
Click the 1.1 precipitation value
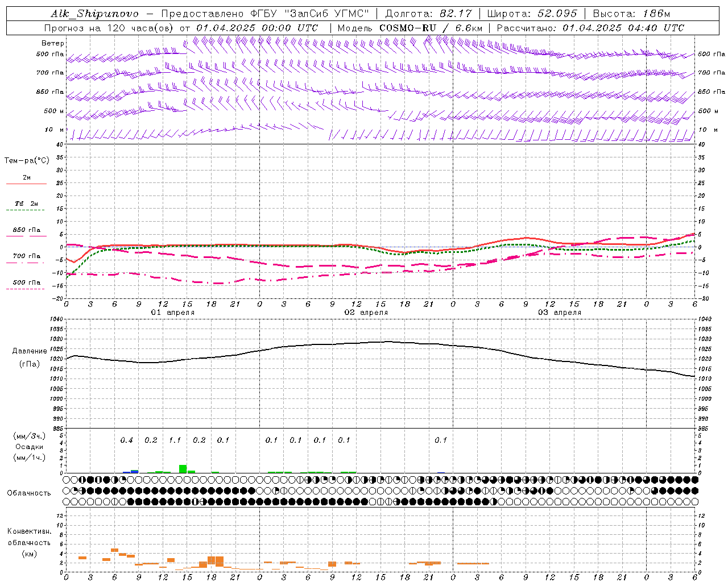(x=175, y=440)
